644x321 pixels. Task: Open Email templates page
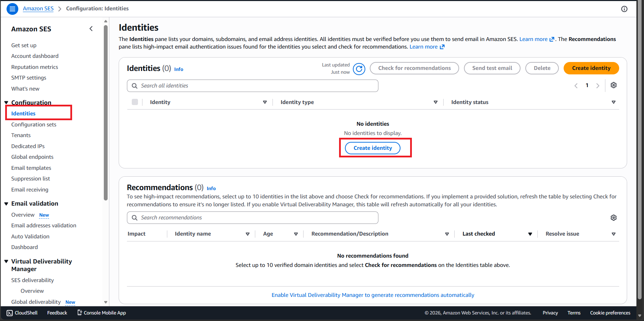31,168
